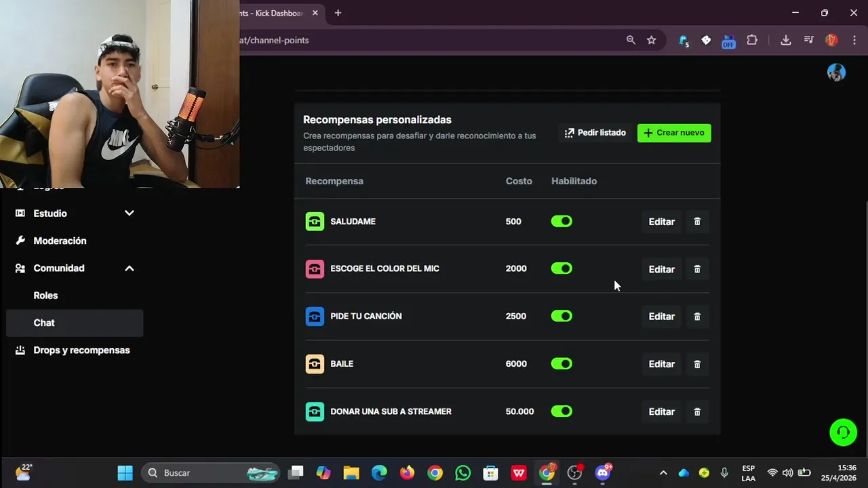
Task: Open Microsoft Edge from the taskbar
Action: point(379,472)
